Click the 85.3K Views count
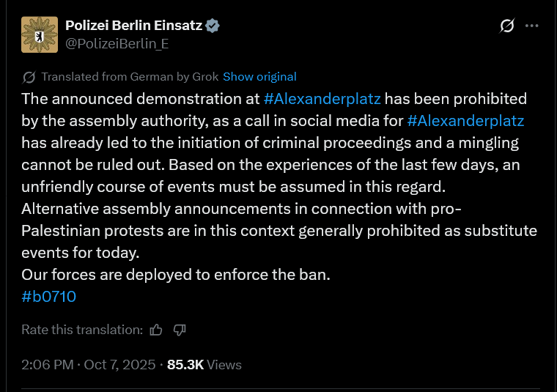The height and width of the screenshot is (392, 557). [x=204, y=364]
